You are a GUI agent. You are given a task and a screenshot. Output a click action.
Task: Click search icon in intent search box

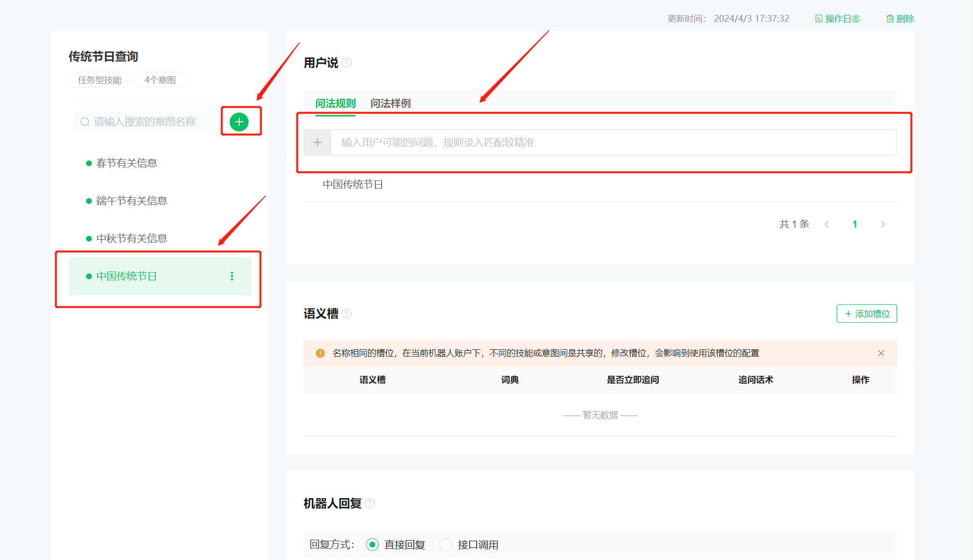point(85,122)
